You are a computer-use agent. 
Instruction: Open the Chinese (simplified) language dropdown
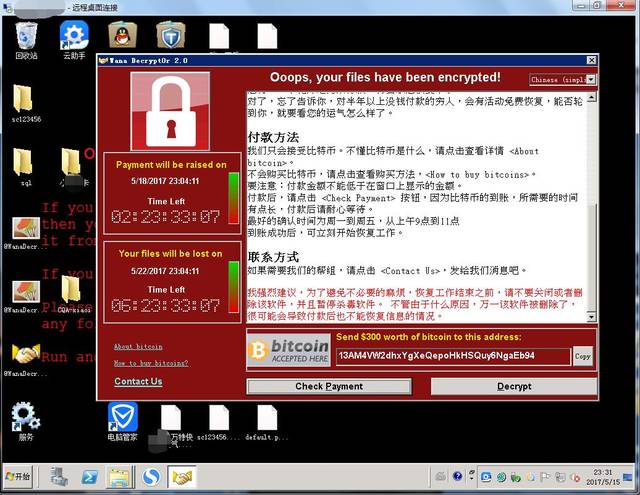point(562,79)
